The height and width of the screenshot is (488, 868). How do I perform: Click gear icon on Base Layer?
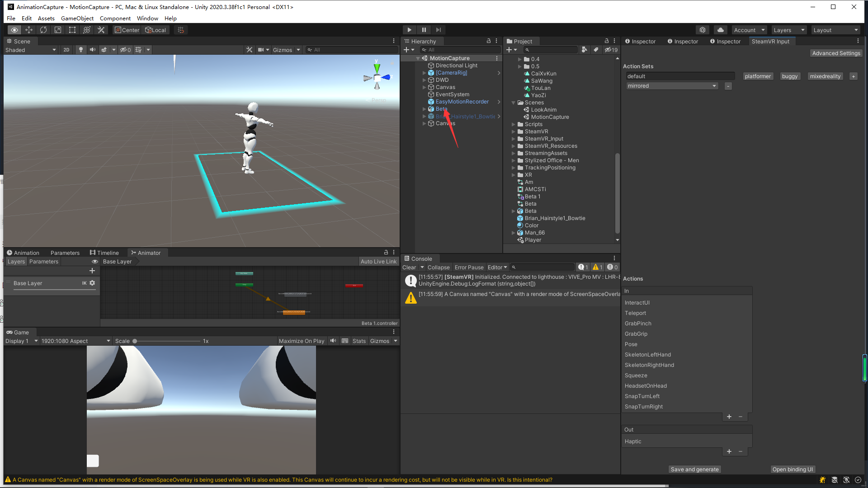tap(92, 283)
